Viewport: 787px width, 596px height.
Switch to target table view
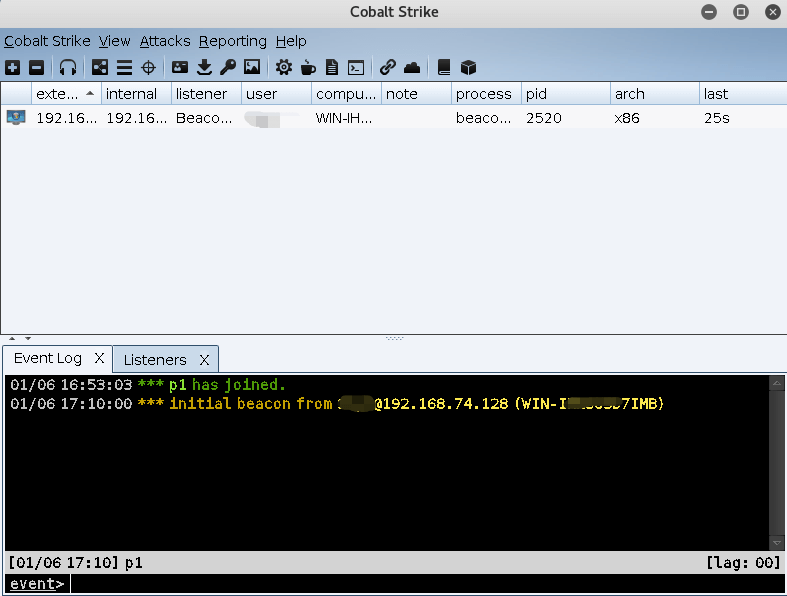coord(149,67)
